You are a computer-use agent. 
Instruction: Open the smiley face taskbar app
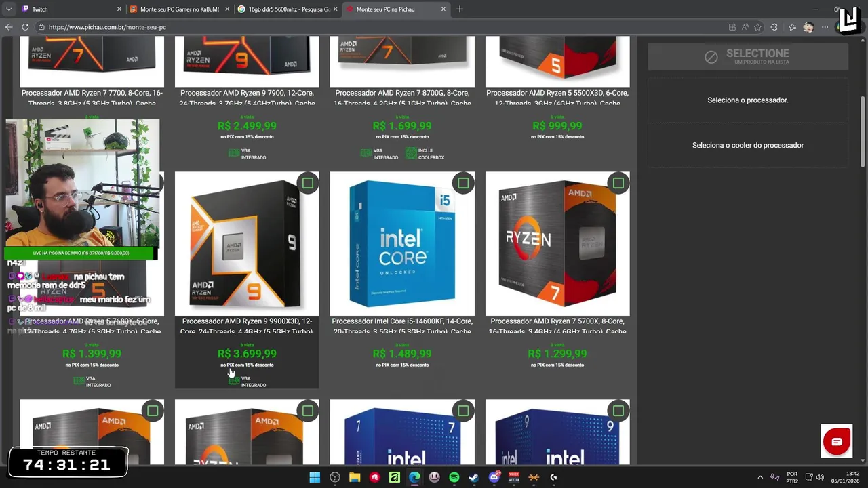pos(435,477)
